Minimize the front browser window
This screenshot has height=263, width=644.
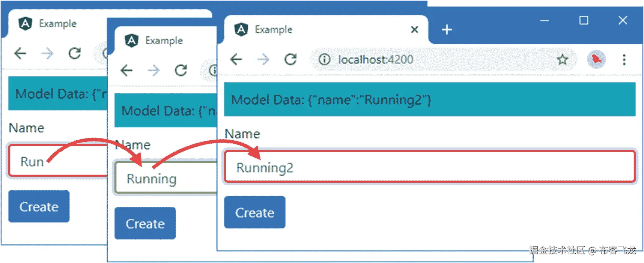[x=545, y=21]
